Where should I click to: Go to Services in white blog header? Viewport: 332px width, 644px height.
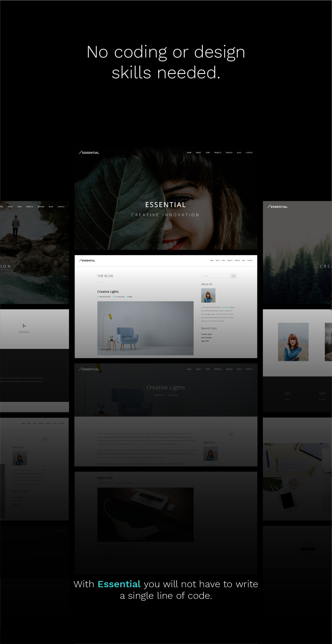point(237,260)
